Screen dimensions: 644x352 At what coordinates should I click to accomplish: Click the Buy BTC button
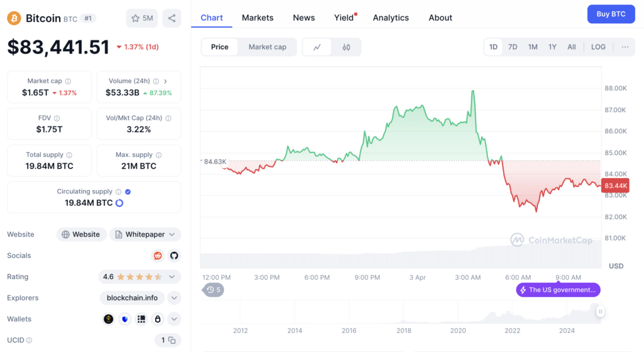611,14
